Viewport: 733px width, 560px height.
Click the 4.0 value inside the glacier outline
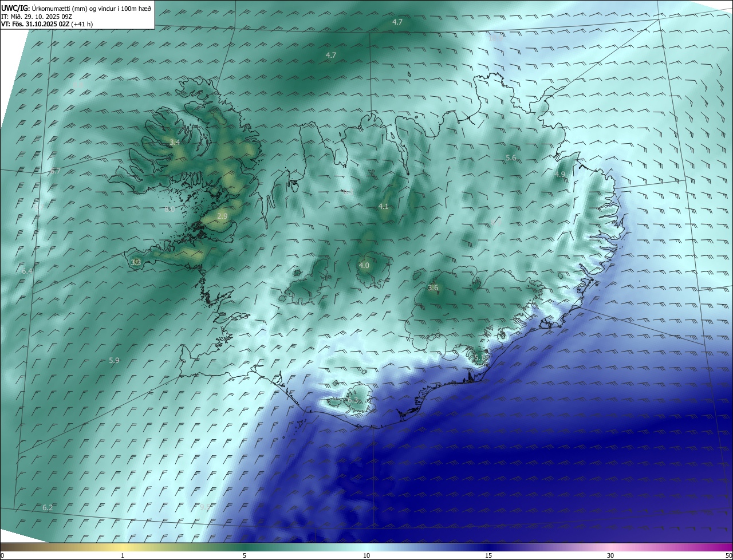point(364,265)
